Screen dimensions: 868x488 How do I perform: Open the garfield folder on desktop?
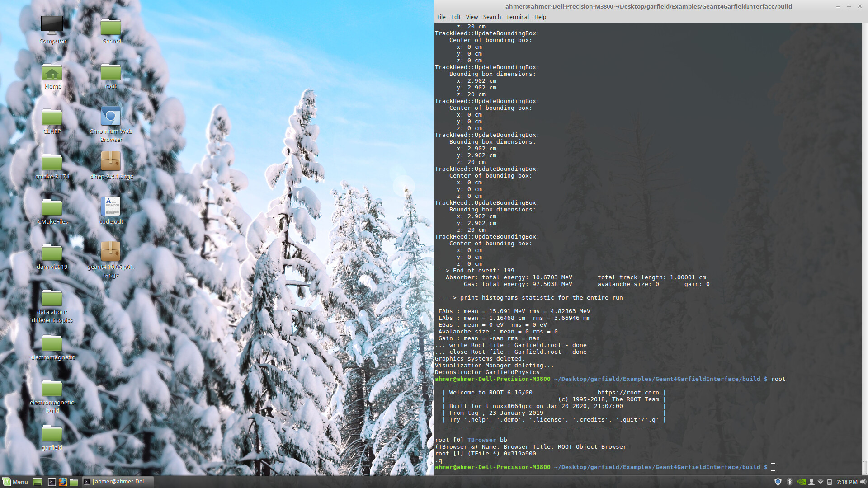click(52, 437)
